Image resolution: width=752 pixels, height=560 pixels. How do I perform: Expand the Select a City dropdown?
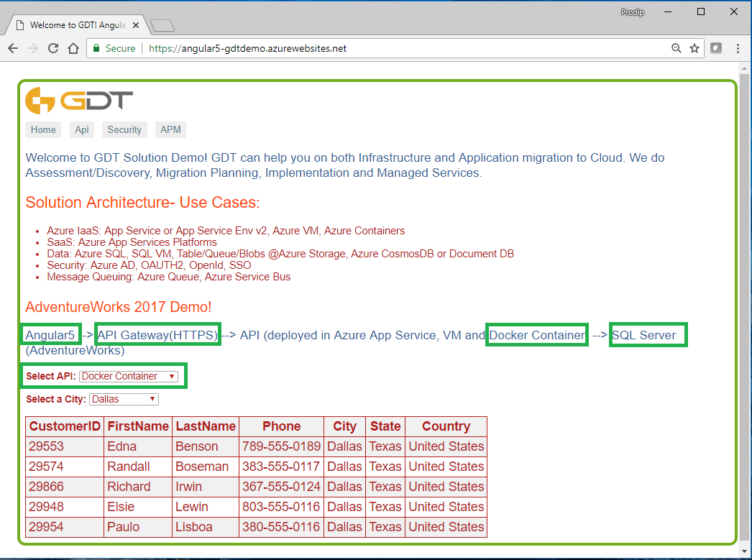point(124,400)
